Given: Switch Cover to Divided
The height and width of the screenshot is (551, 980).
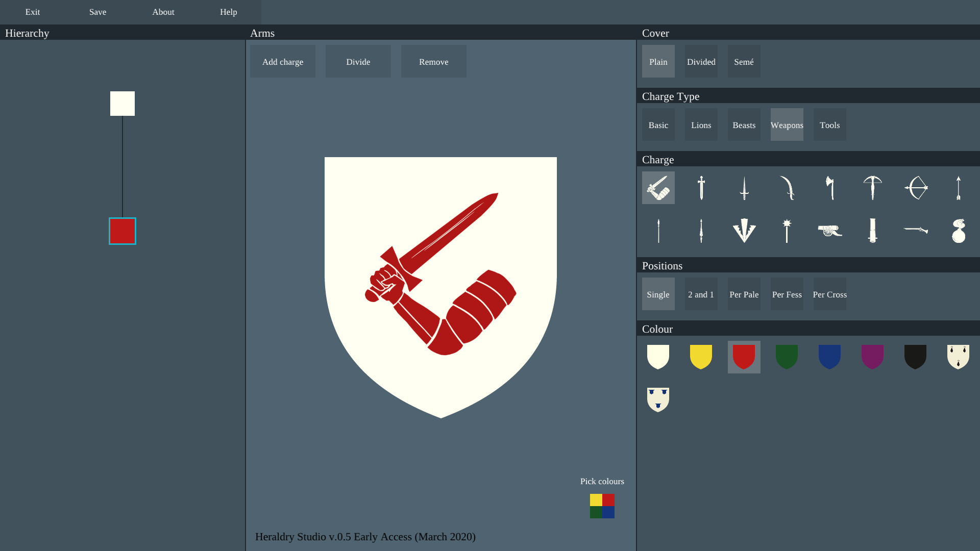Looking at the screenshot, I should coord(701,61).
